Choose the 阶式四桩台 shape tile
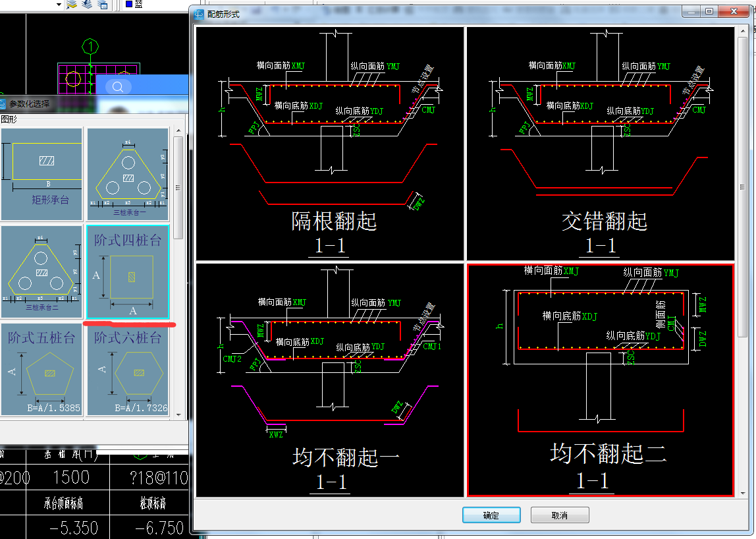756x539 pixels. tap(128, 271)
